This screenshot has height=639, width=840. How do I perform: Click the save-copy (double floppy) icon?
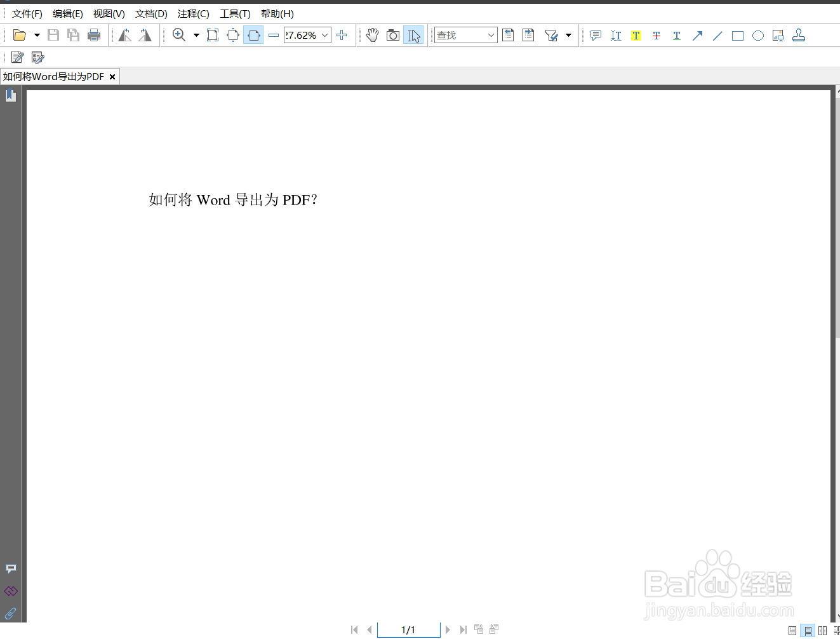tap(74, 36)
